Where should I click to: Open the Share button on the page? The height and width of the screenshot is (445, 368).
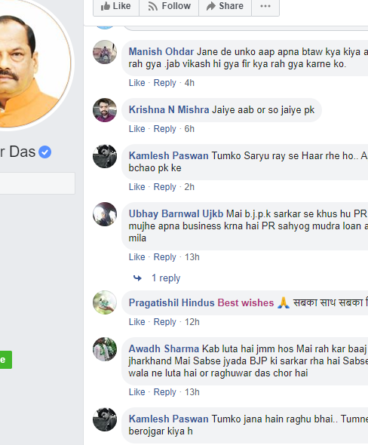(225, 6)
